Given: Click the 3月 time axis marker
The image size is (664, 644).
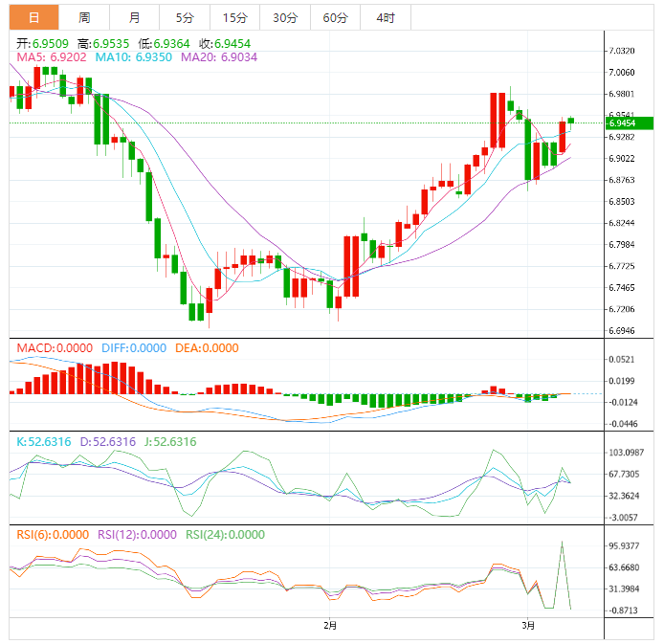Looking at the screenshot, I should 528,626.
